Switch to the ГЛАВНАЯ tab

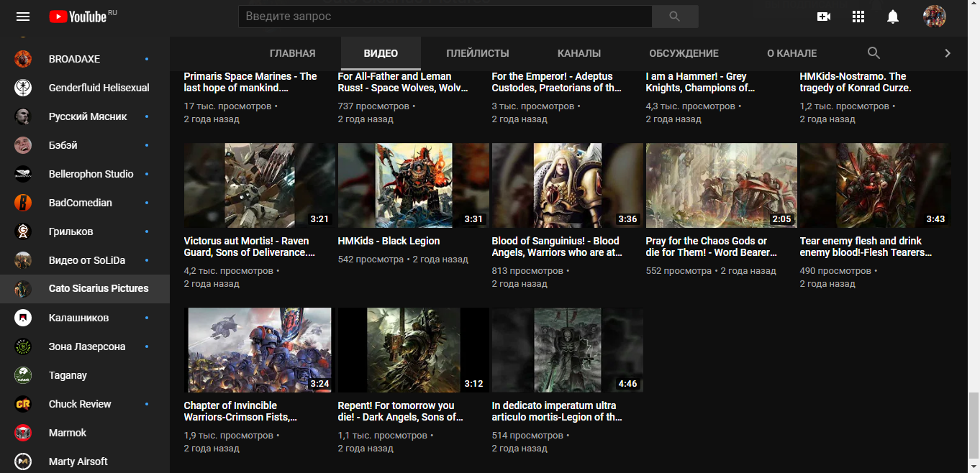(292, 53)
